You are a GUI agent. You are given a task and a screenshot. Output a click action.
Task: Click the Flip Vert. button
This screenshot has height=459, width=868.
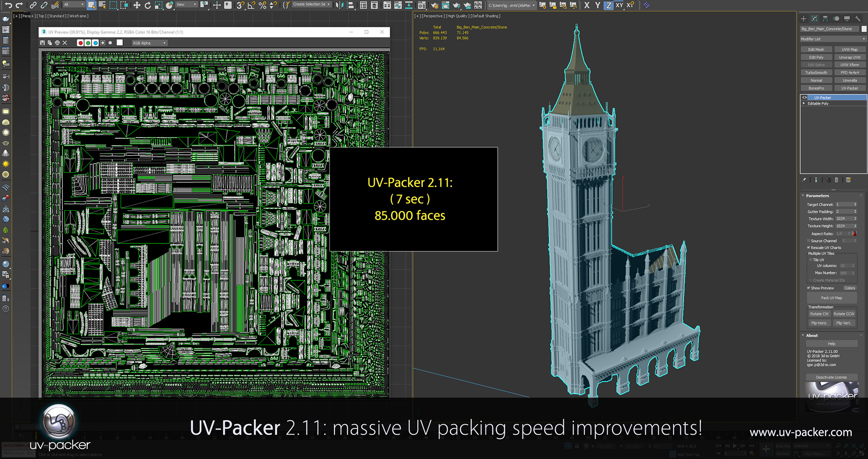[x=844, y=323]
